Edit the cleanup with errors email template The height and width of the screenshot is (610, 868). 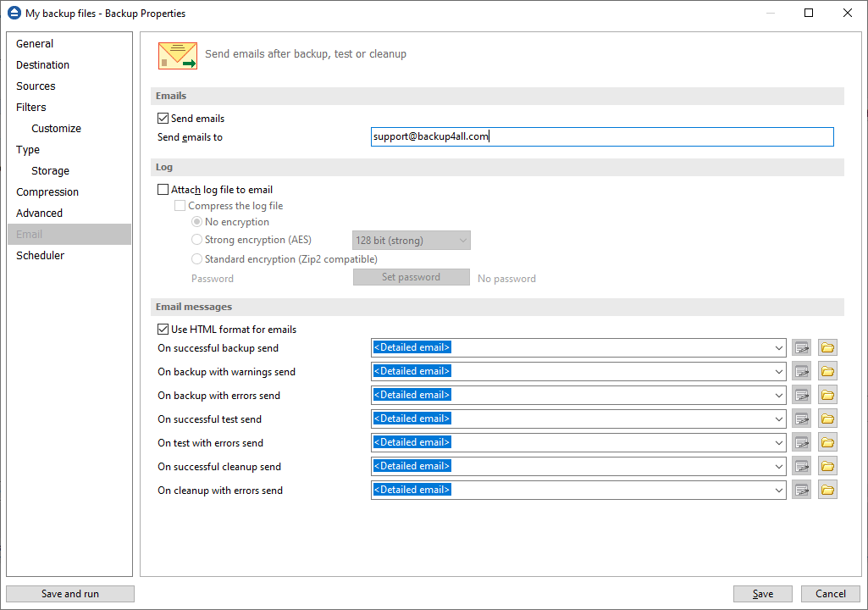pos(801,490)
